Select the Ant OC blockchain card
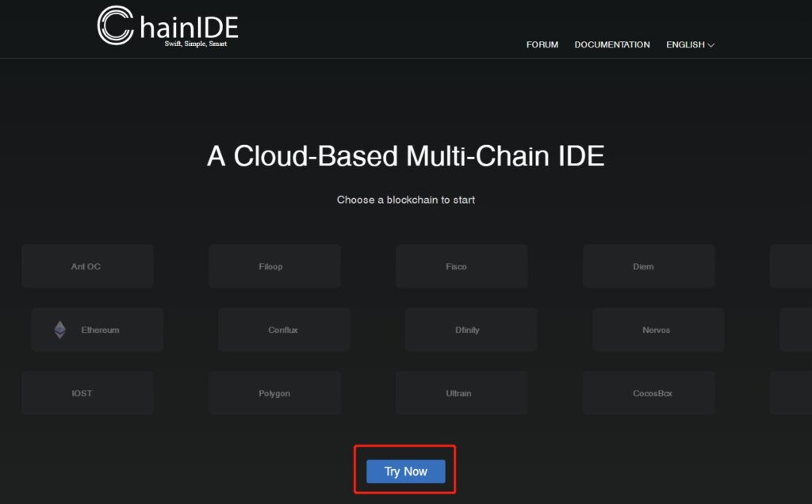Image resolution: width=812 pixels, height=504 pixels. click(x=87, y=266)
